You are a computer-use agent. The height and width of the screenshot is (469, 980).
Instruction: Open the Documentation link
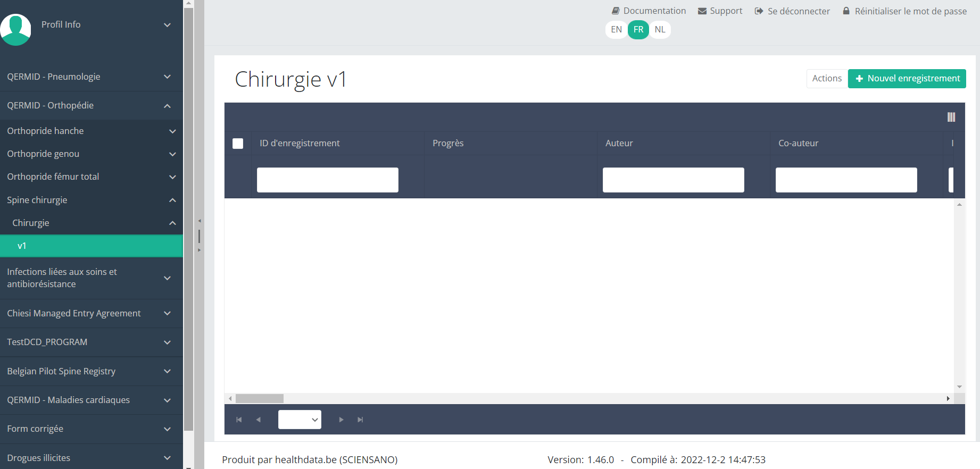point(649,11)
